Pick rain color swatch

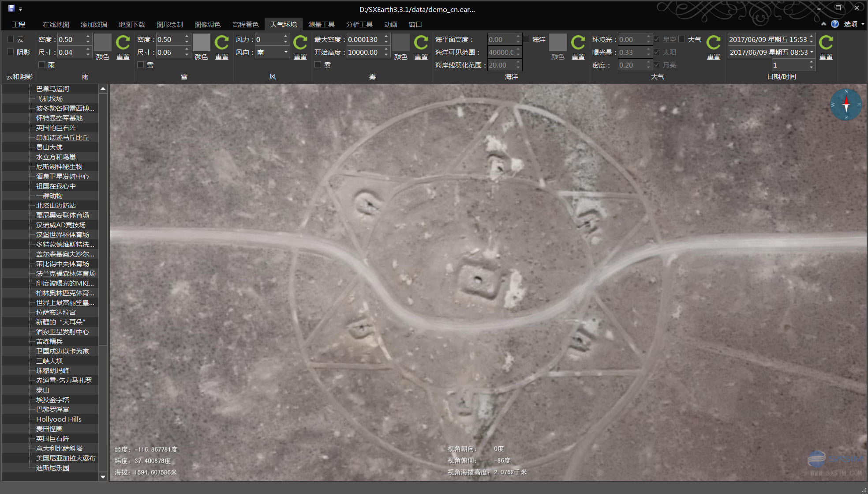tap(102, 42)
